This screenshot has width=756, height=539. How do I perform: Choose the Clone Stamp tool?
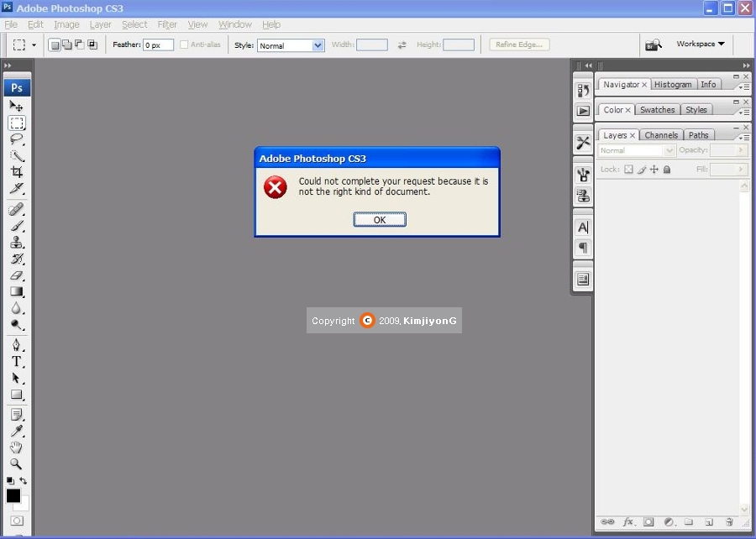tap(16, 243)
